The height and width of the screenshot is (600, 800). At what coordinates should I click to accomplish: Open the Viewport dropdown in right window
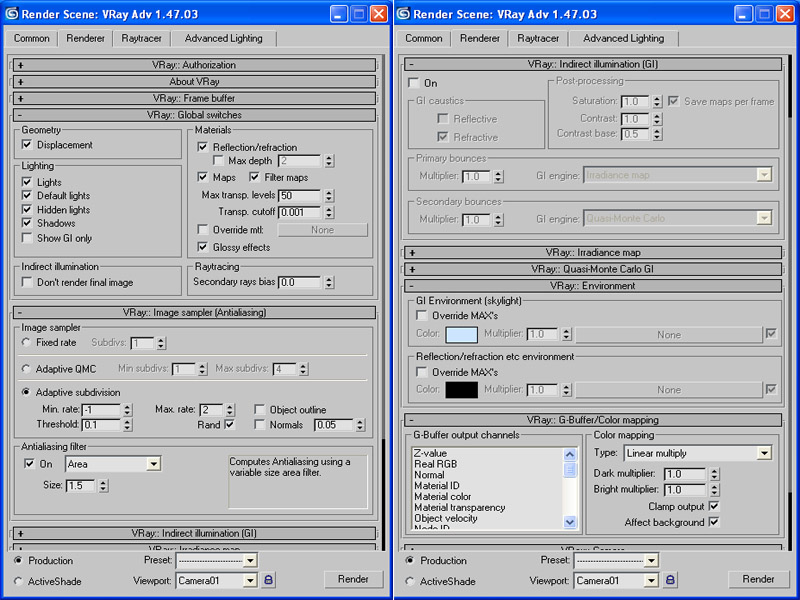pos(651,580)
